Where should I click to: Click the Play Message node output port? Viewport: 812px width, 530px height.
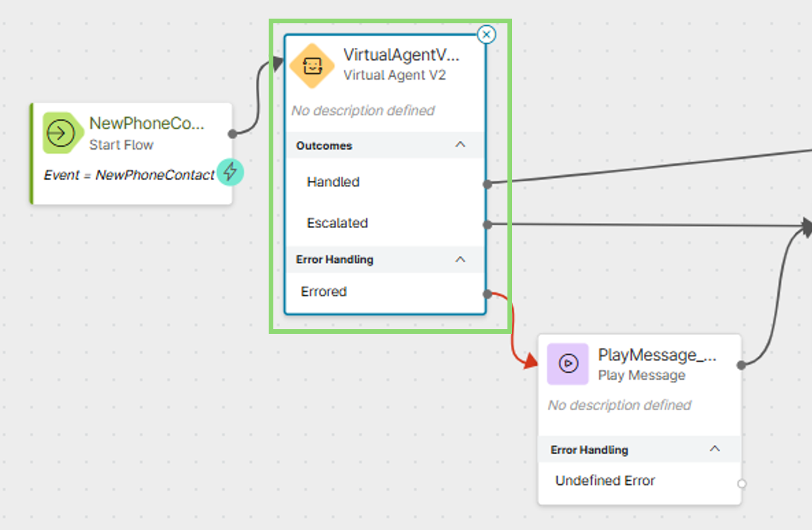(742, 364)
